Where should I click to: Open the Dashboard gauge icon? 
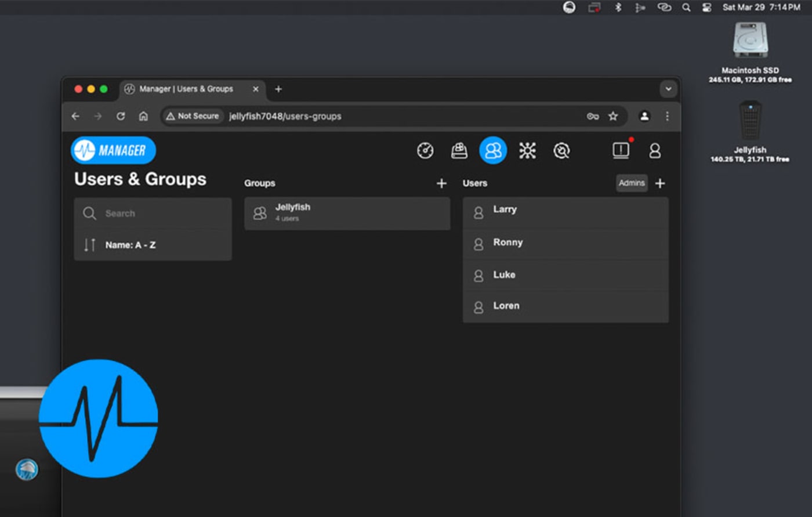click(426, 150)
